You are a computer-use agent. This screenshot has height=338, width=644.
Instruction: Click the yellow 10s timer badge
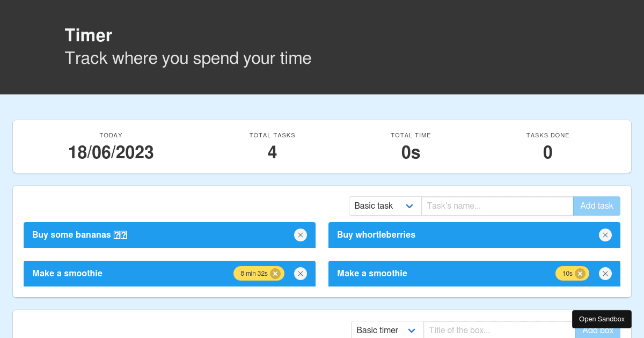click(x=568, y=273)
